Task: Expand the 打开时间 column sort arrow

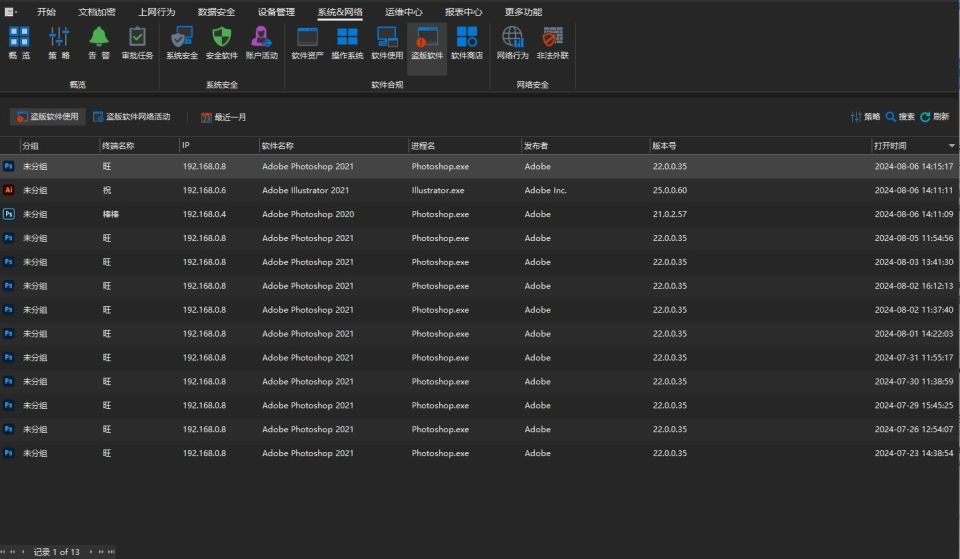Action: click(951, 146)
